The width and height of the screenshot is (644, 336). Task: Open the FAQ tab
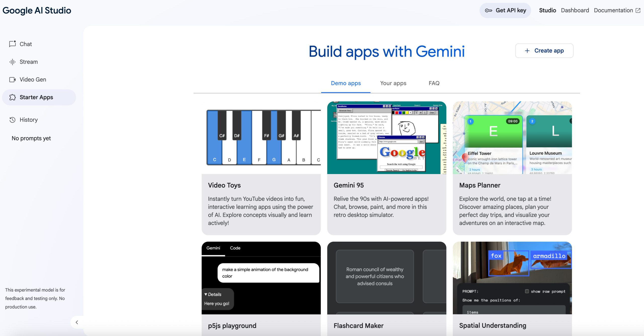(x=434, y=83)
